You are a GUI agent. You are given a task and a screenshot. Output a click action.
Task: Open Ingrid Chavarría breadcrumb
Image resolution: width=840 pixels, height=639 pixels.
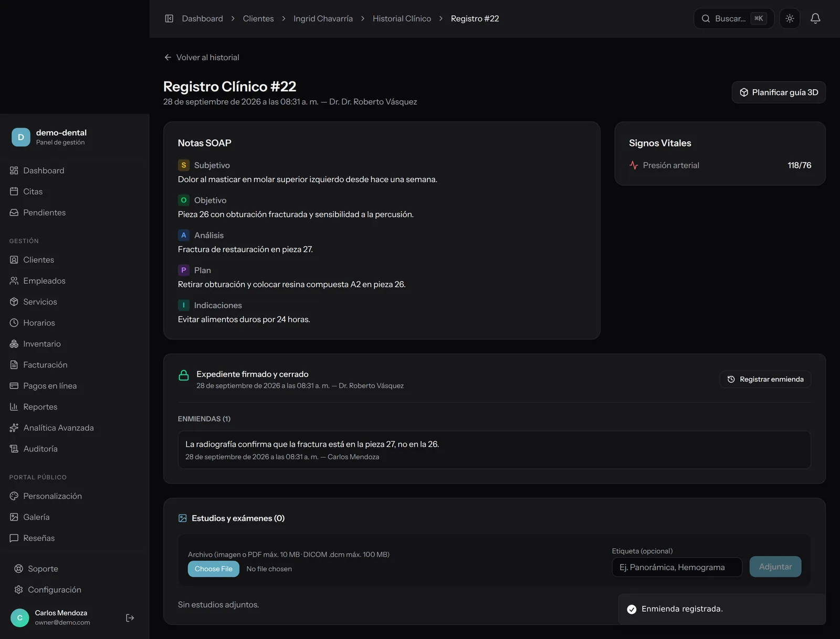click(x=323, y=18)
